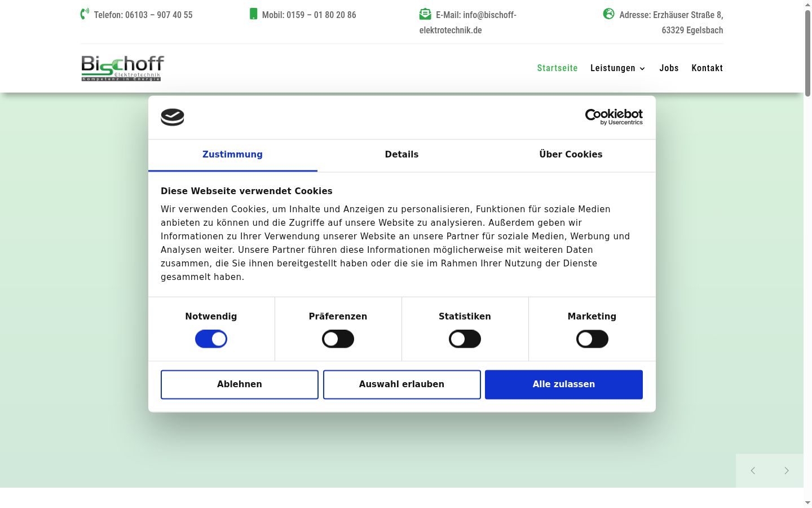Enable the Marketing cookie switch
Image resolution: width=812 pixels, height=508 pixels.
click(x=592, y=339)
